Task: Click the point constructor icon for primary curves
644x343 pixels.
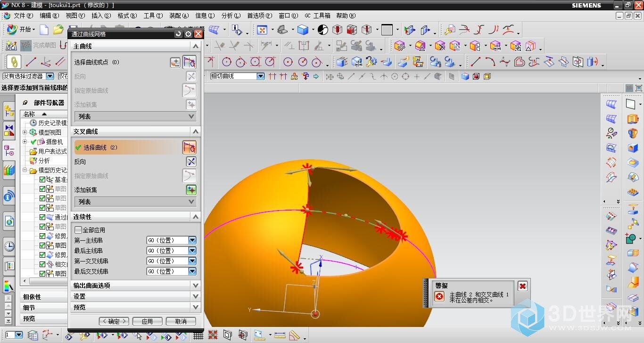Action: coord(175,62)
